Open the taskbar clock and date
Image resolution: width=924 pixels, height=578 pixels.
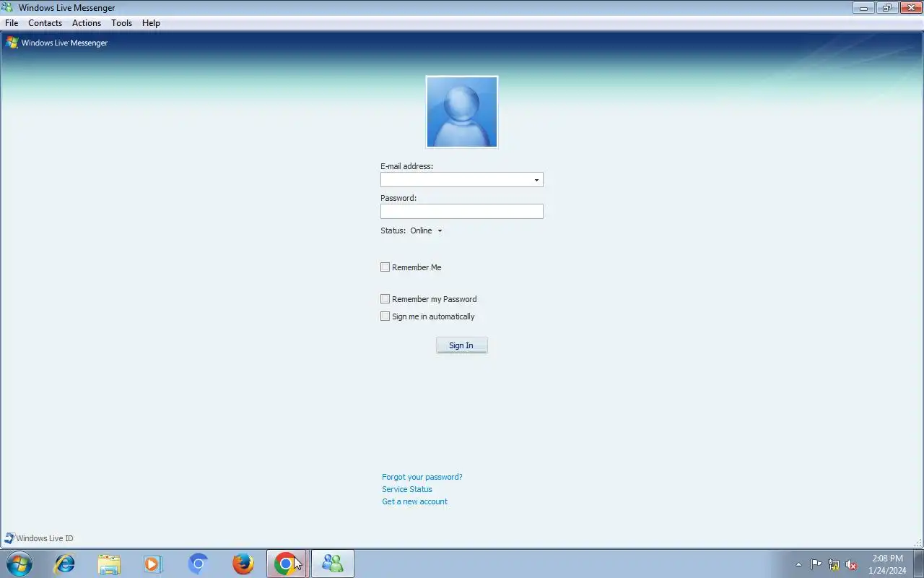tap(887, 564)
